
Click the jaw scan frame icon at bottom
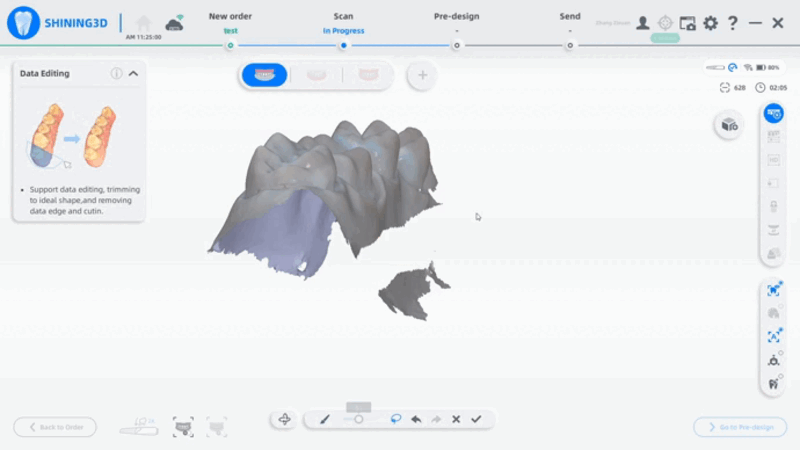click(x=183, y=427)
